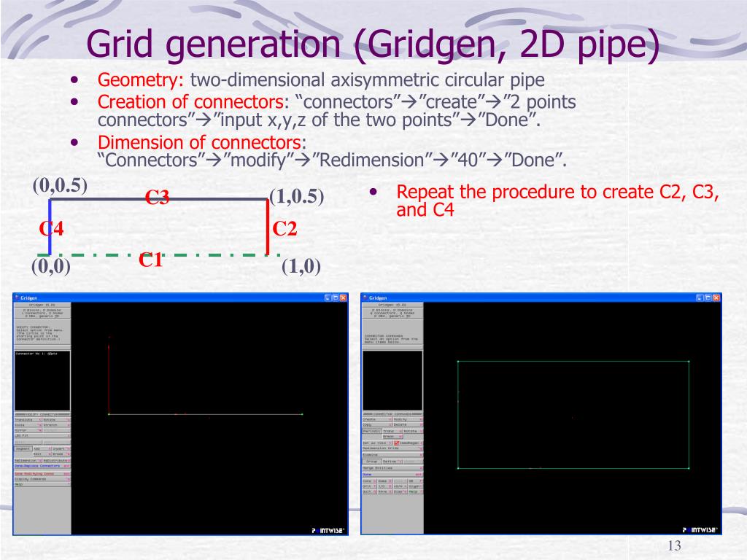Close the right Gridgen window
The image size is (747, 560).
pos(716,297)
